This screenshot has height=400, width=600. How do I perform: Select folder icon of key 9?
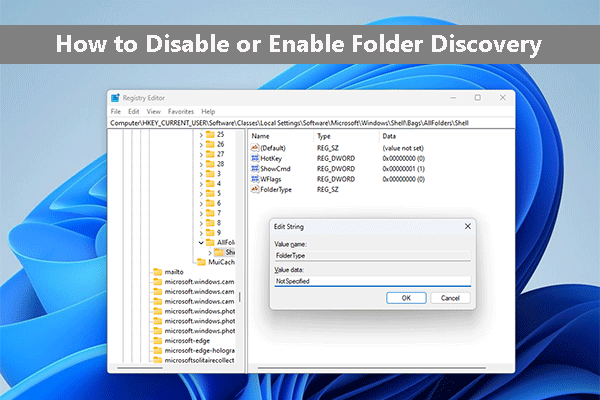tap(210, 233)
